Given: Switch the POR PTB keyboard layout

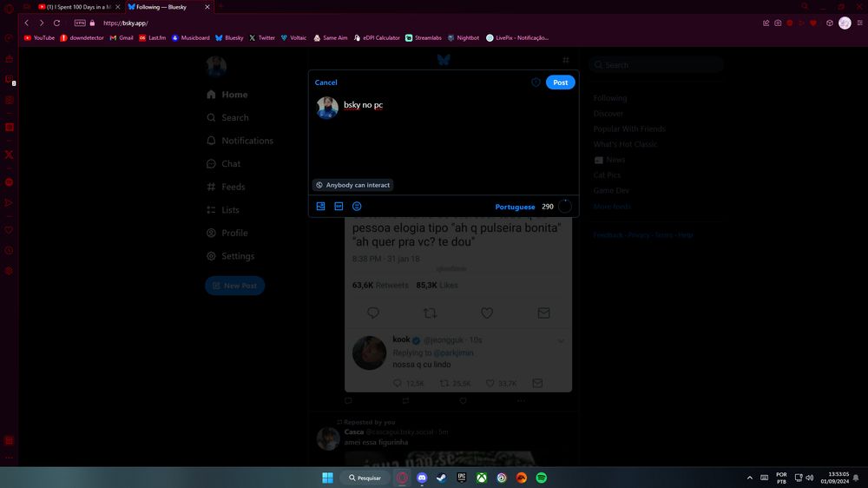Looking at the screenshot, I should [782, 478].
